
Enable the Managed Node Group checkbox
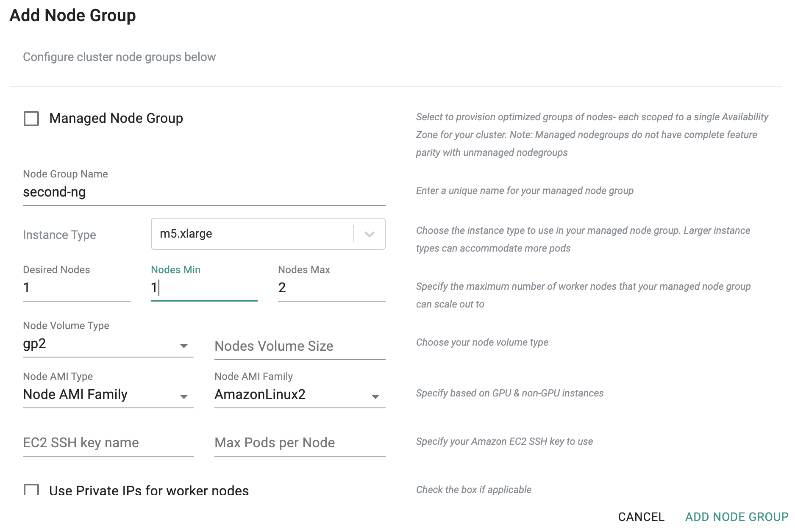pos(31,119)
